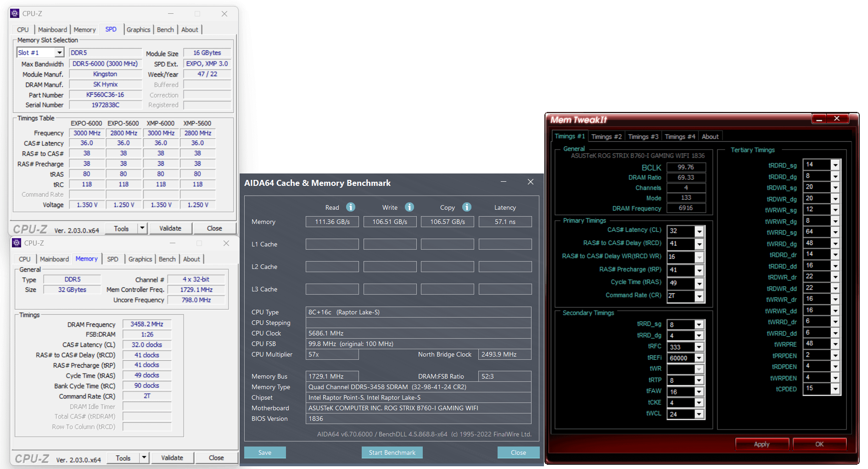The height and width of the screenshot is (469, 868).
Task: Click Tools button in bottom CPU-Z window
Action: click(123, 458)
